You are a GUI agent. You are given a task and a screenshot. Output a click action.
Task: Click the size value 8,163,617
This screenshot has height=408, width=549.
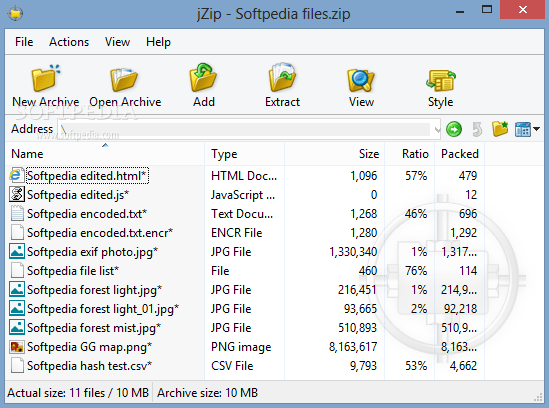(353, 347)
